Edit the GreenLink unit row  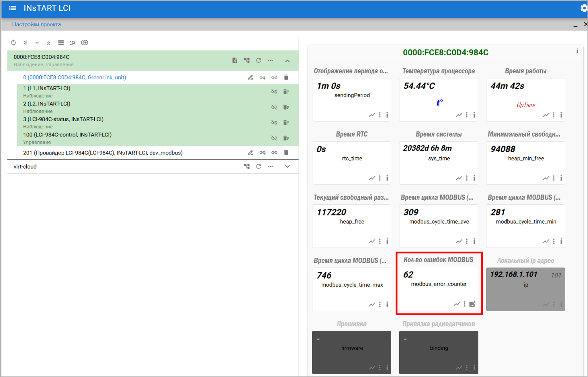tap(251, 77)
